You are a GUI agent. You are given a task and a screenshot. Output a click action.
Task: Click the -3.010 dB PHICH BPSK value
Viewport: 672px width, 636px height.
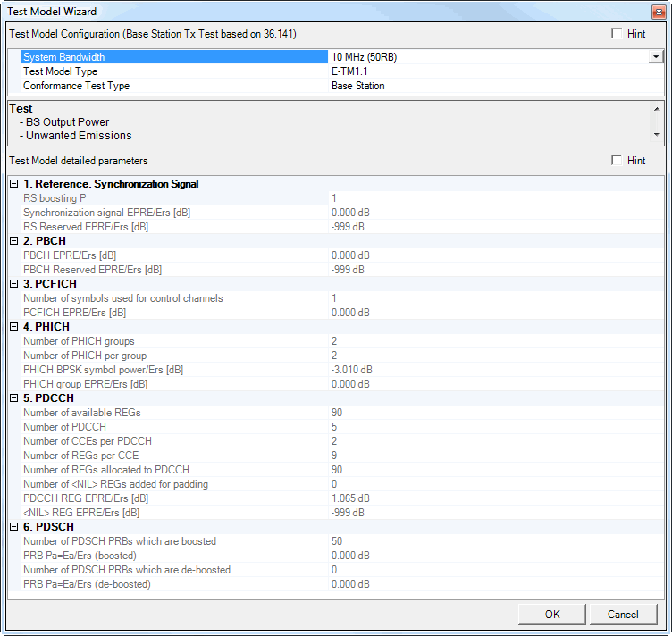pyautogui.click(x=351, y=370)
